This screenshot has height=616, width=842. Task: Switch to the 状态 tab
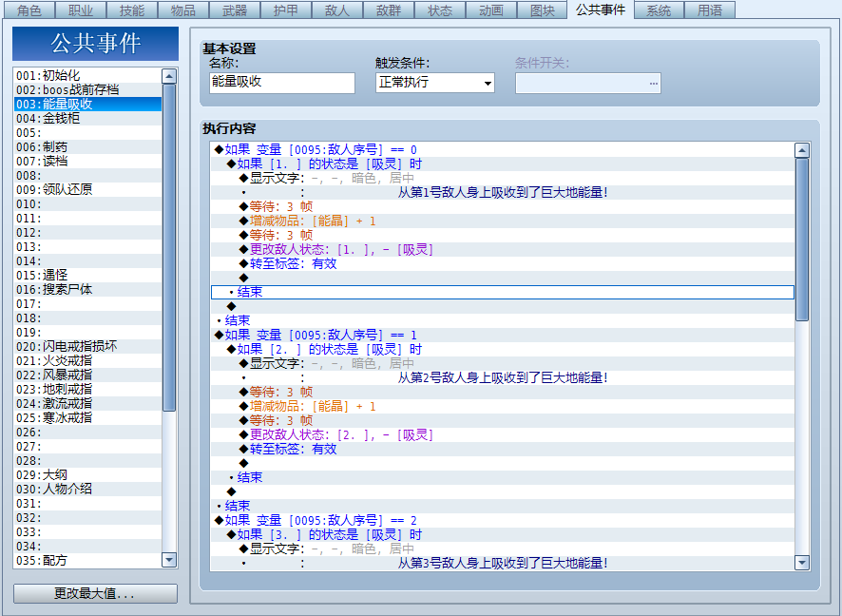[x=440, y=10]
